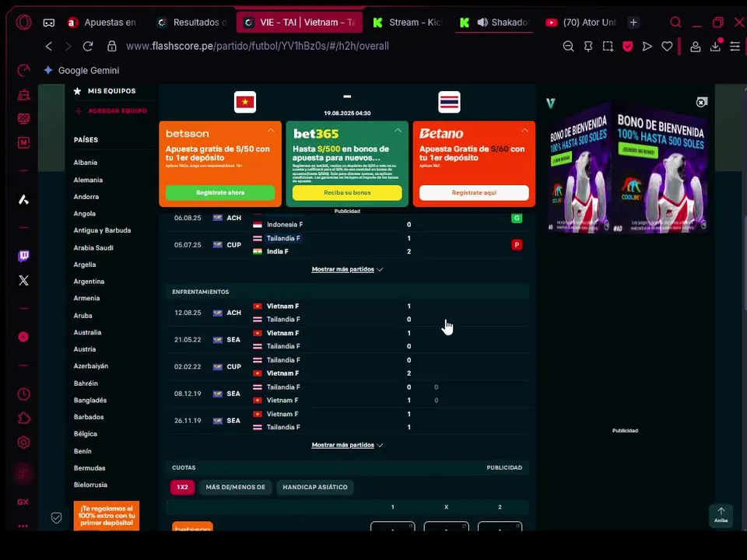The height and width of the screenshot is (560, 747).
Task: Click the Vietnam flag team logo
Action: point(245,102)
